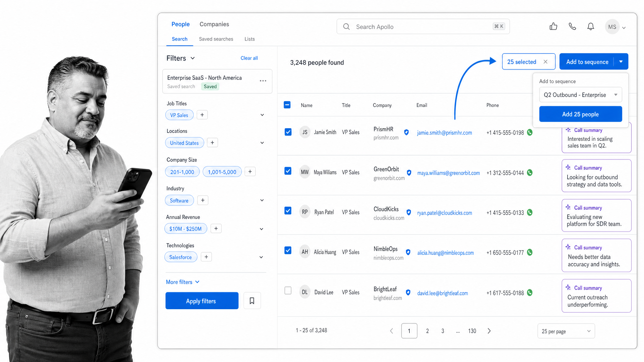Viewport: 644px width, 362px height.
Task: Collapse the Filters panel chevron
Action: 193,58
